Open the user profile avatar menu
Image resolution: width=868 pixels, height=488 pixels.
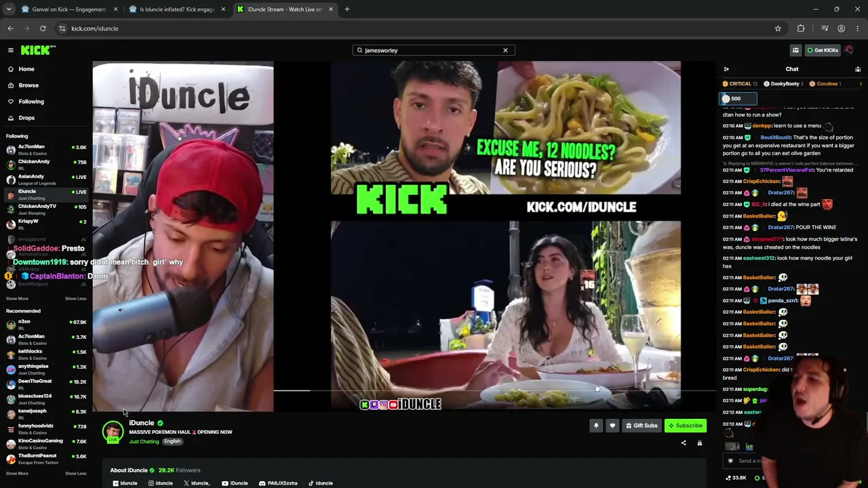(x=849, y=50)
